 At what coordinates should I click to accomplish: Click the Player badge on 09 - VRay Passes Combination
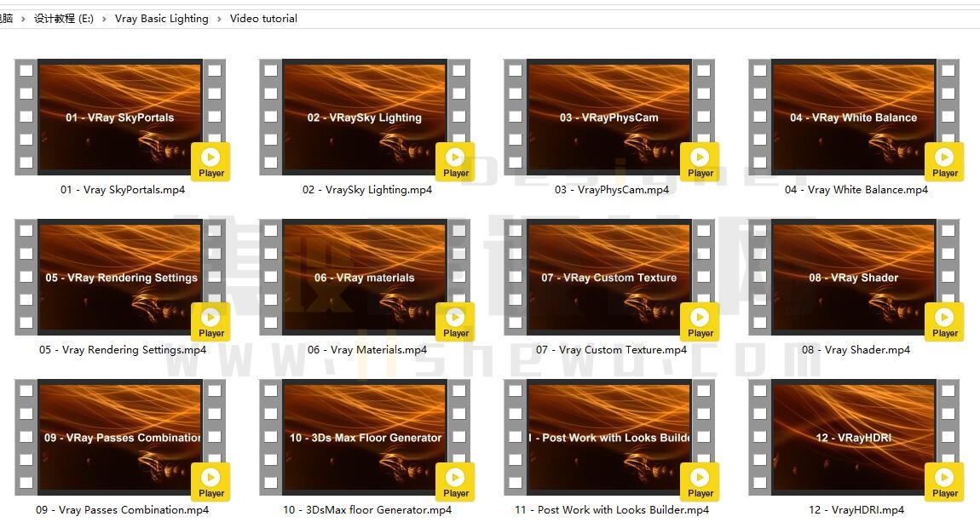click(x=210, y=482)
